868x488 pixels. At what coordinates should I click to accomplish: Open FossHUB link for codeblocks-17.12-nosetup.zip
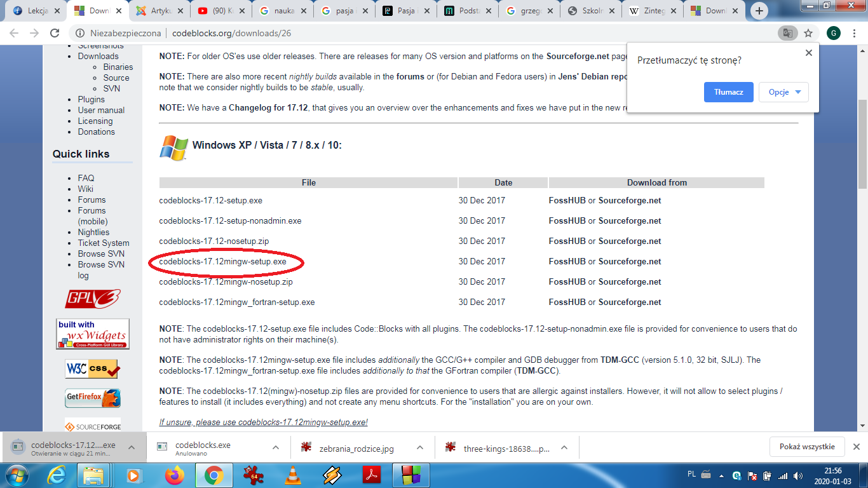point(567,241)
